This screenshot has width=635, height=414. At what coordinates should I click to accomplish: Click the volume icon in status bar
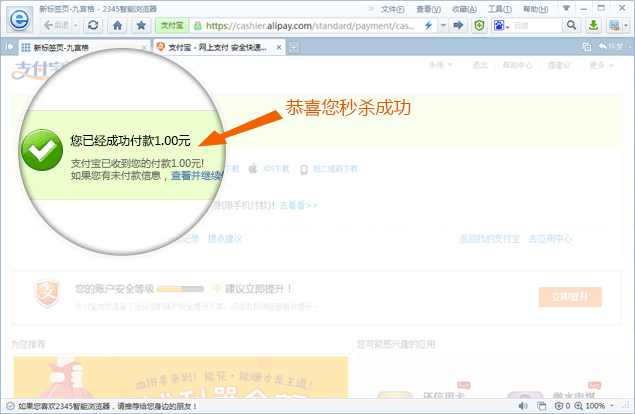coord(526,406)
